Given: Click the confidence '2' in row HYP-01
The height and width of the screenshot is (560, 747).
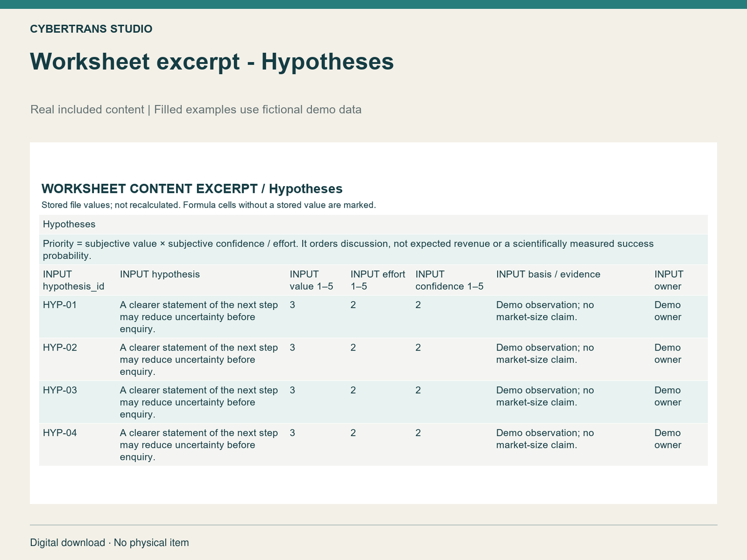Looking at the screenshot, I should pos(418,305).
